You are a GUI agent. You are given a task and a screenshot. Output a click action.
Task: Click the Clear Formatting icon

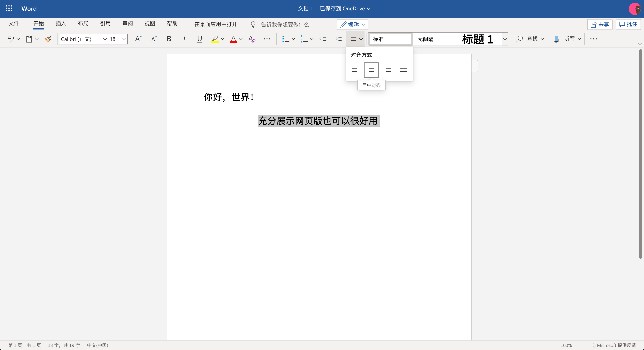[x=251, y=39]
